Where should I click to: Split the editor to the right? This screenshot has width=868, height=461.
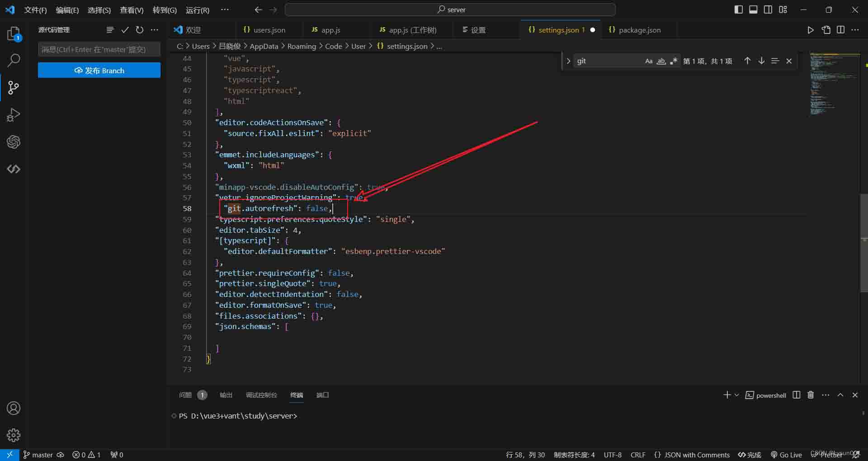click(x=840, y=30)
